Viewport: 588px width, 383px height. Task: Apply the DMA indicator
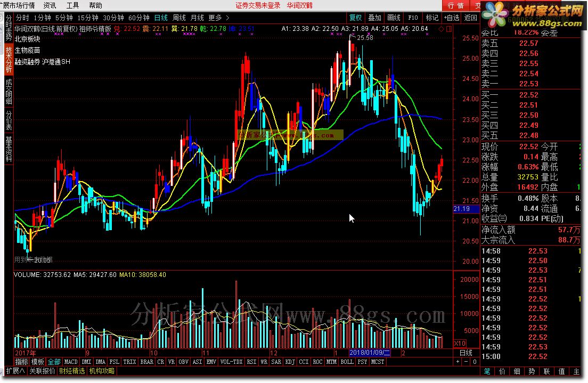(x=101, y=362)
